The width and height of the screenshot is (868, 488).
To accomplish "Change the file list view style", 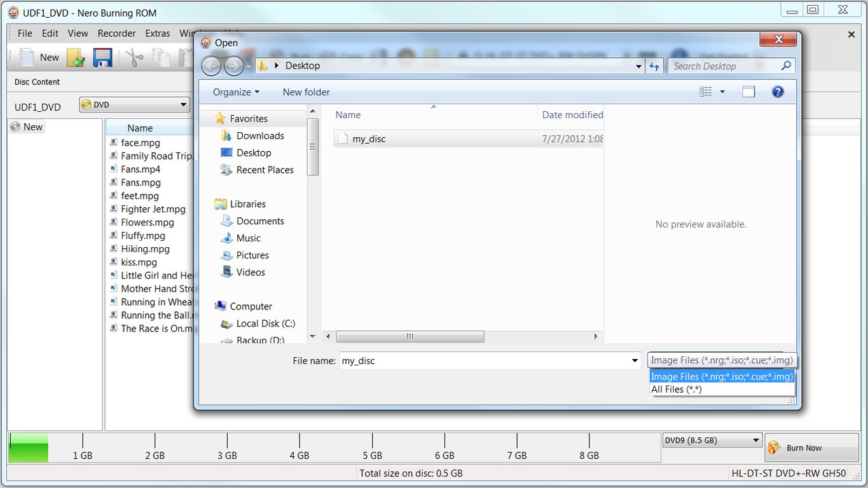I will point(708,91).
